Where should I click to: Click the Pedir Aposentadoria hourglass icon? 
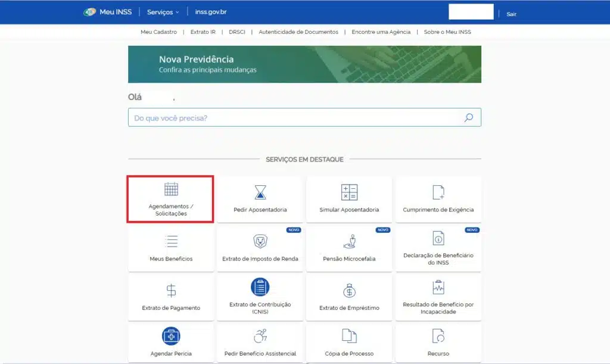coord(260,192)
